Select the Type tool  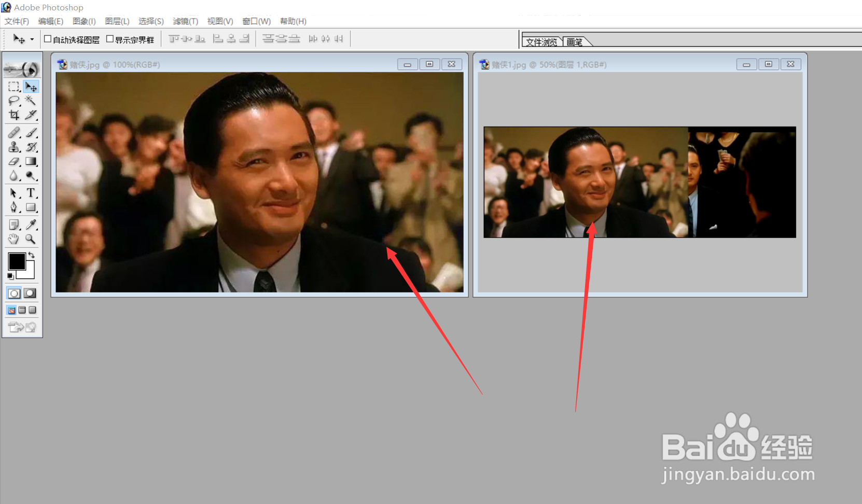[x=31, y=193]
